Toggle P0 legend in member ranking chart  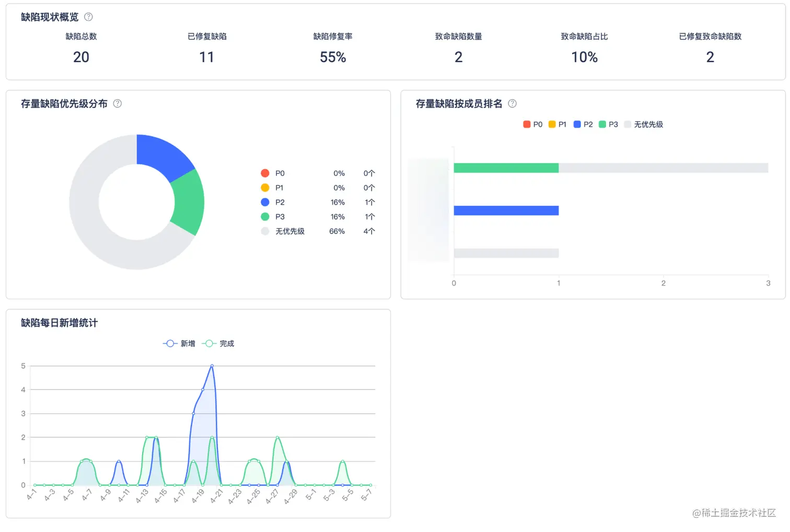point(533,124)
